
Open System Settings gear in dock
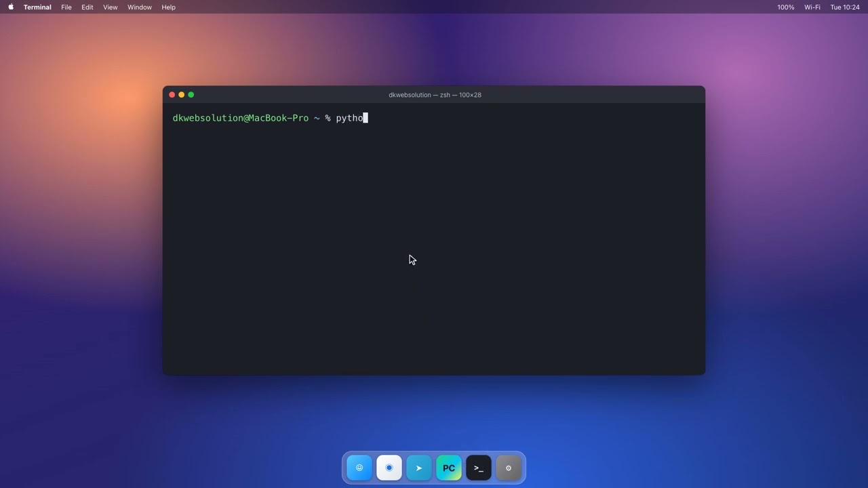tap(509, 468)
